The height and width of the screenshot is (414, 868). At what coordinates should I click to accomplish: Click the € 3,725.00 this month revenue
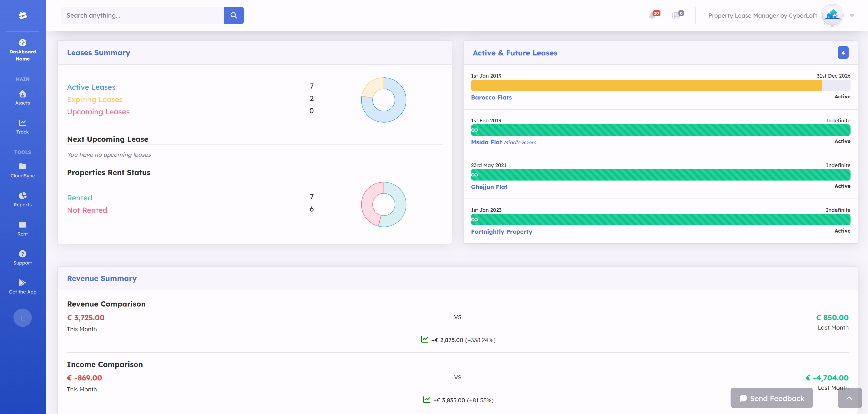tap(86, 318)
